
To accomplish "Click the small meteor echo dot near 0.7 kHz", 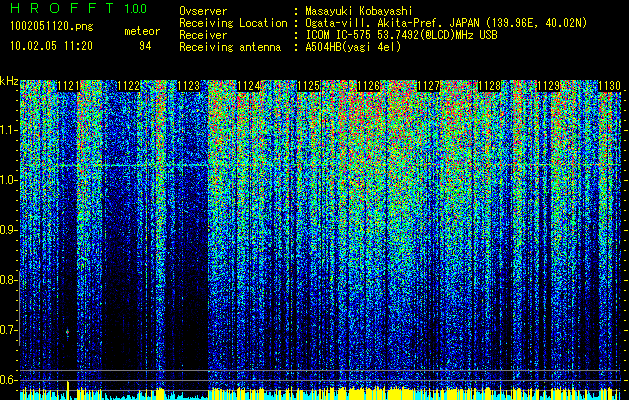I will click(67, 332).
